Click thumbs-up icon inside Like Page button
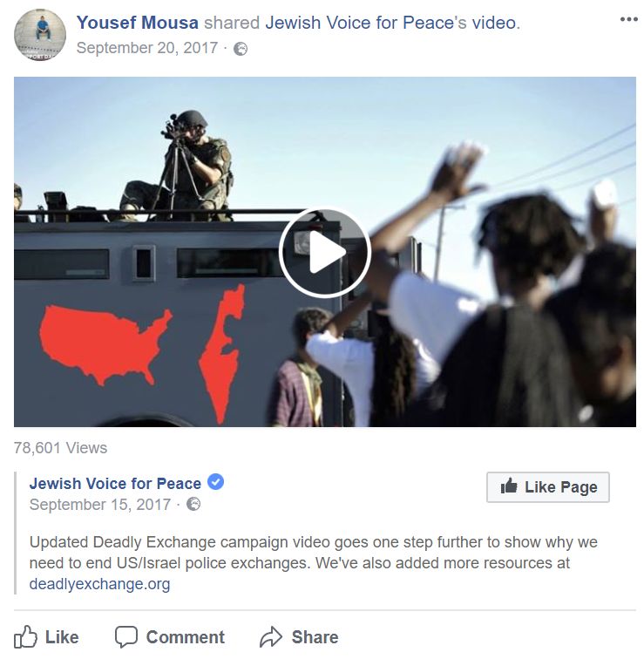Viewport: 644px width, 659px height. coord(509,486)
